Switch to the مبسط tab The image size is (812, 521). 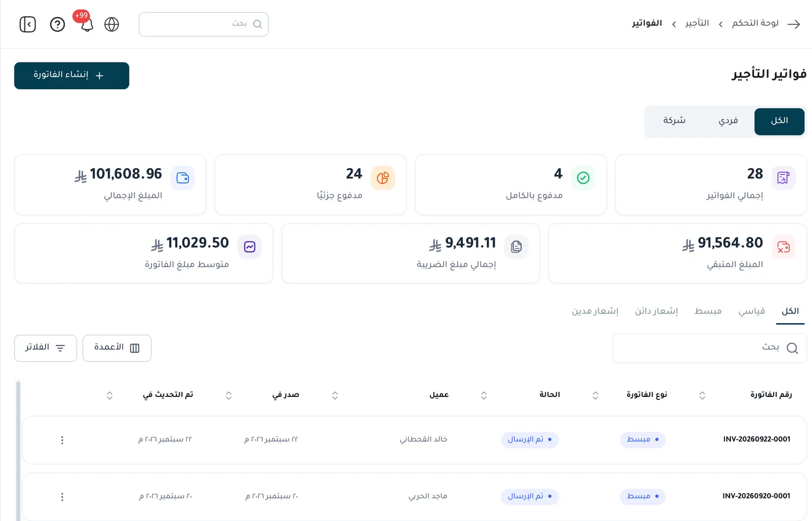click(x=708, y=311)
